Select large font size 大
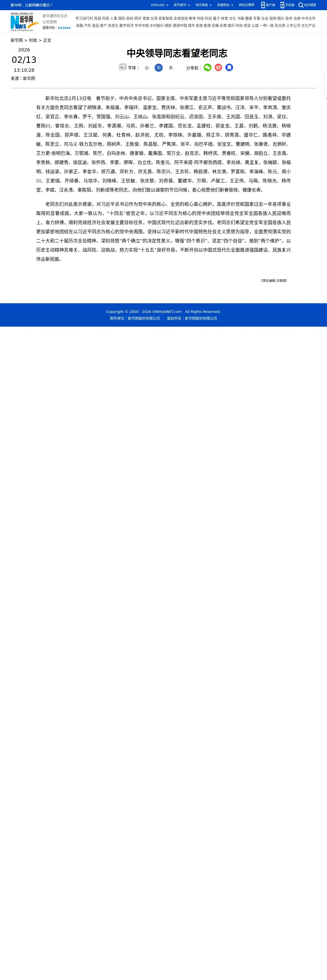The image size is (327, 980). point(171,68)
